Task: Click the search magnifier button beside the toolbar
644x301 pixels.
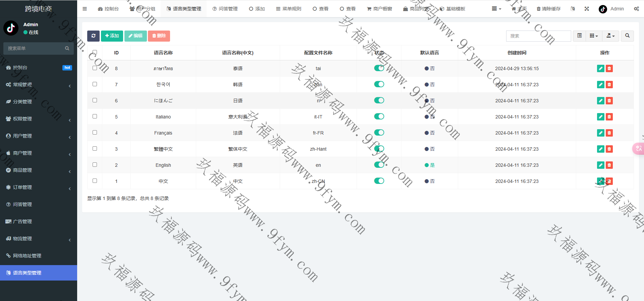Action: [x=627, y=36]
